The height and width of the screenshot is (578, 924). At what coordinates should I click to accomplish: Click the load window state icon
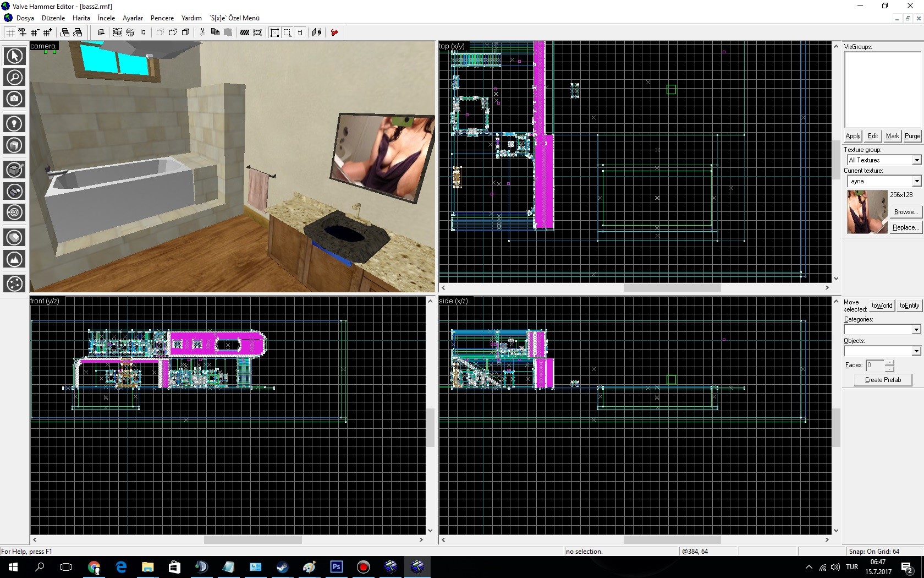coord(65,32)
